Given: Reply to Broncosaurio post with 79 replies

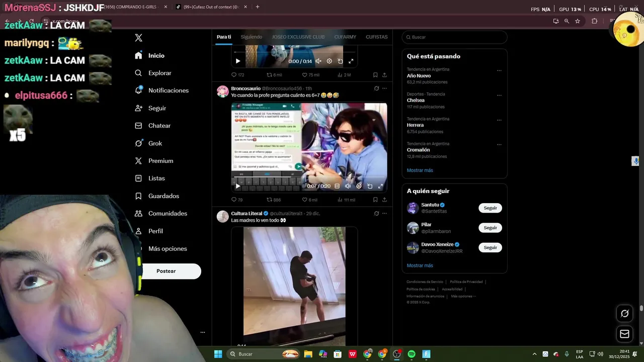Looking at the screenshot, I should 236,200.
